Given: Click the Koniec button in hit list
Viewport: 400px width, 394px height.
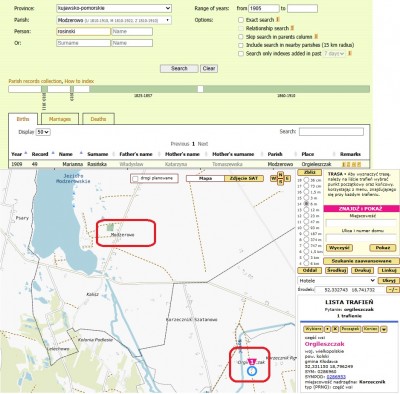Looking at the screenshot, I should coord(370,329).
